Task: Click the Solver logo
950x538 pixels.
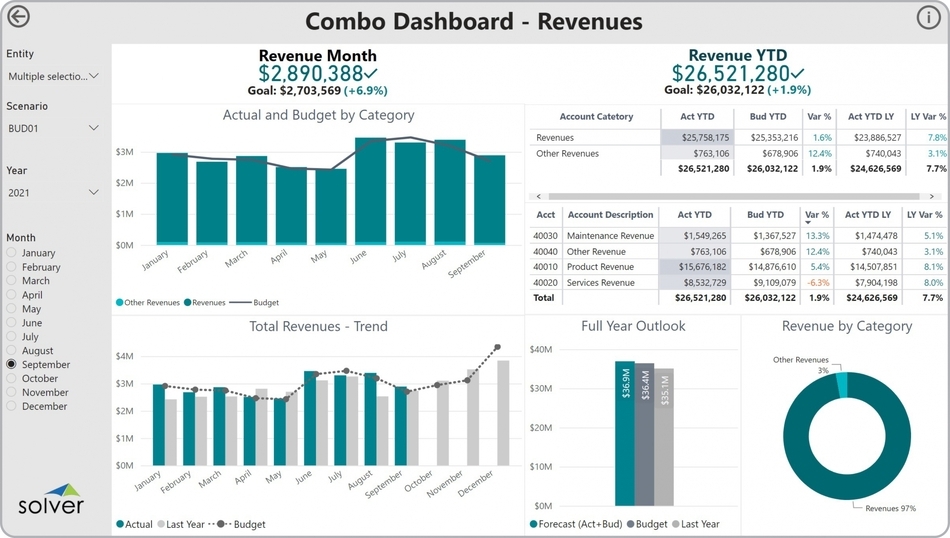Action: [x=51, y=499]
